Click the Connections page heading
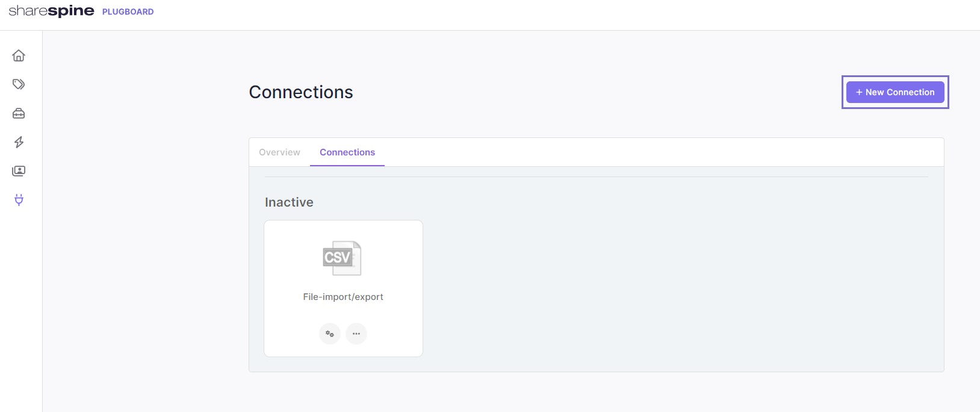This screenshot has width=980, height=412. click(x=301, y=92)
